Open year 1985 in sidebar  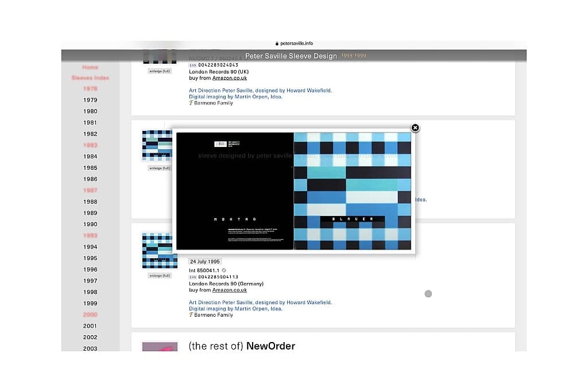(x=90, y=168)
